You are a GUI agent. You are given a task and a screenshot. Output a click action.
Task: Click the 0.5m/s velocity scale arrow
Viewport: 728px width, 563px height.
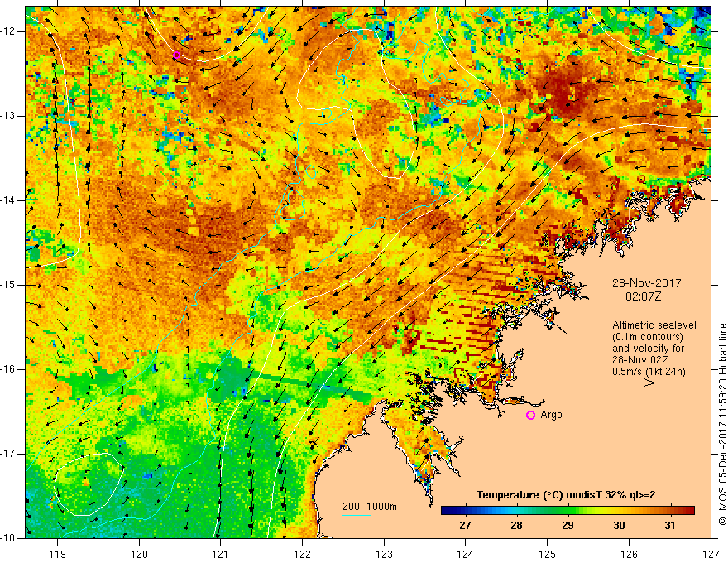[638, 383]
